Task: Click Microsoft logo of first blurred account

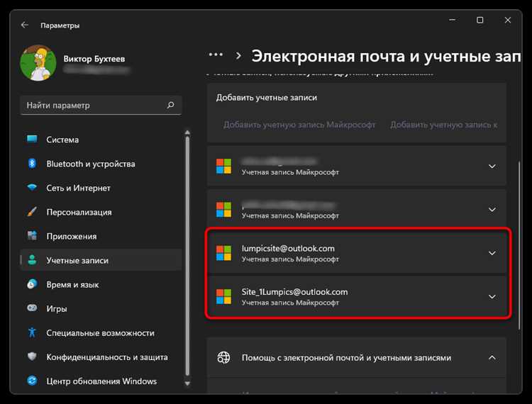Action: tap(223, 166)
